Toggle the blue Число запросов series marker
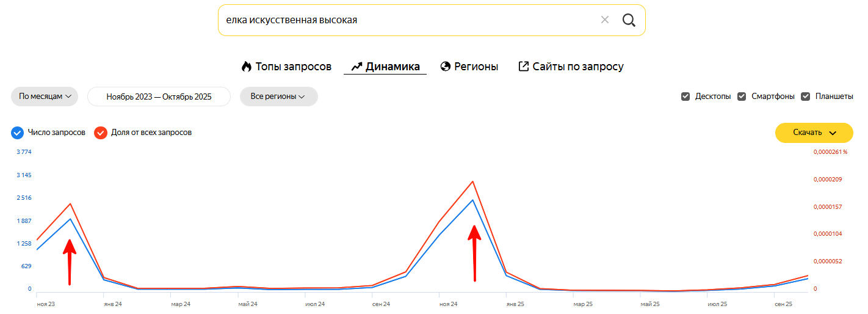This screenshot has width=868, height=314. (x=17, y=133)
